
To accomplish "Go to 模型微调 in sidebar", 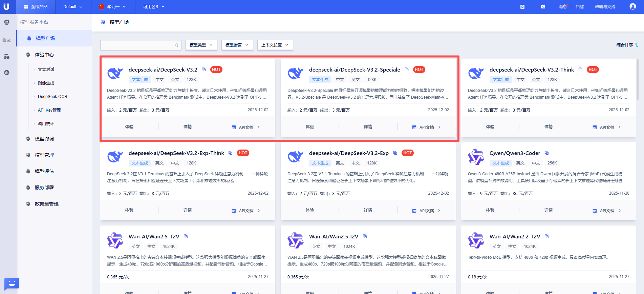I will click(44, 139).
